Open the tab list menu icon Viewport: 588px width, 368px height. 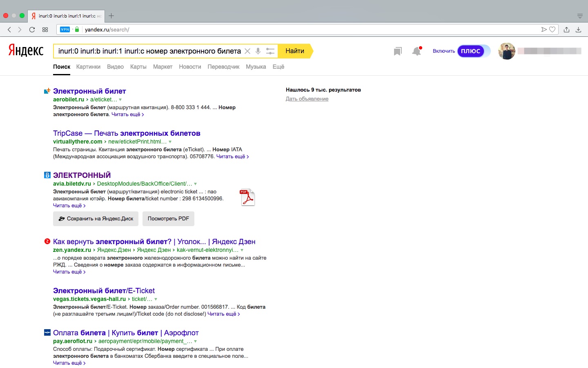580,16
